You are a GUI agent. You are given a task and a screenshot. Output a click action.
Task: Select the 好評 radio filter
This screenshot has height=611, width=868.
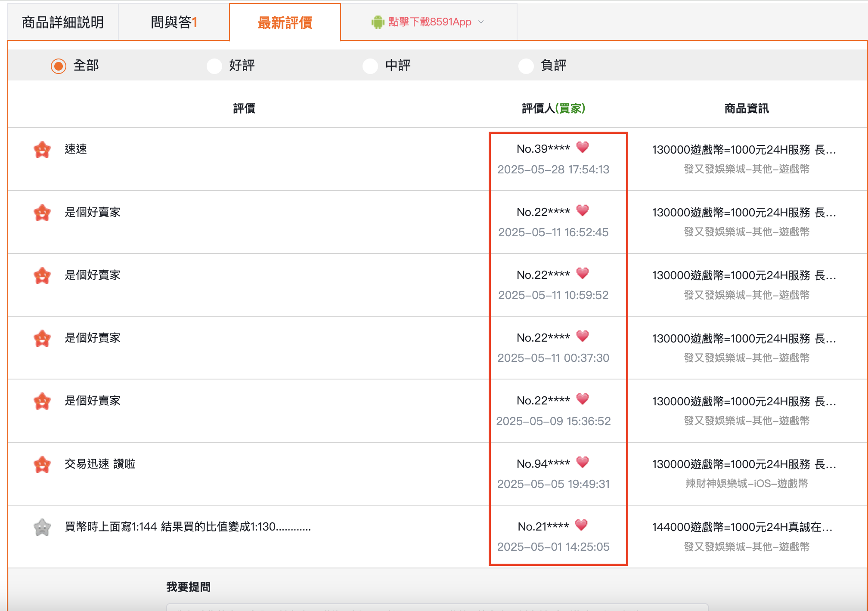pyautogui.click(x=214, y=66)
